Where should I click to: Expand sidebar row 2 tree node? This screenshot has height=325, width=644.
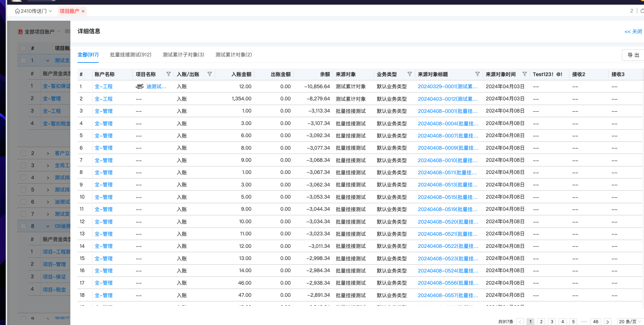[x=48, y=153]
